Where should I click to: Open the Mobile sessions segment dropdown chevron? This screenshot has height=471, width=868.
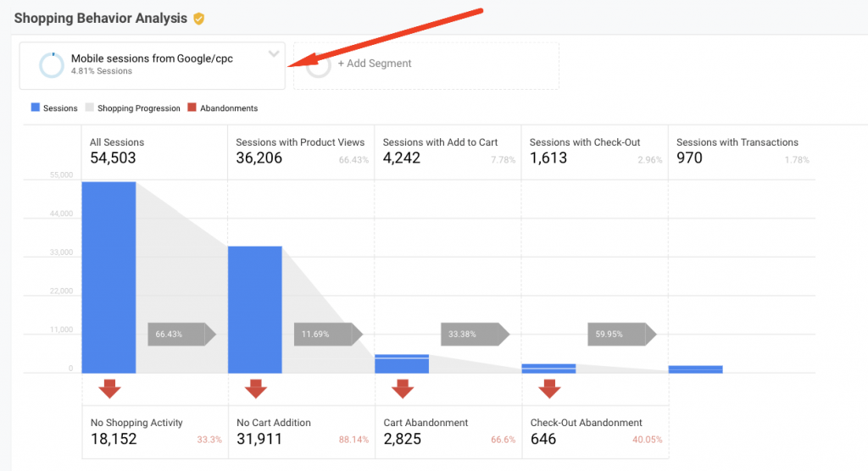[274, 53]
